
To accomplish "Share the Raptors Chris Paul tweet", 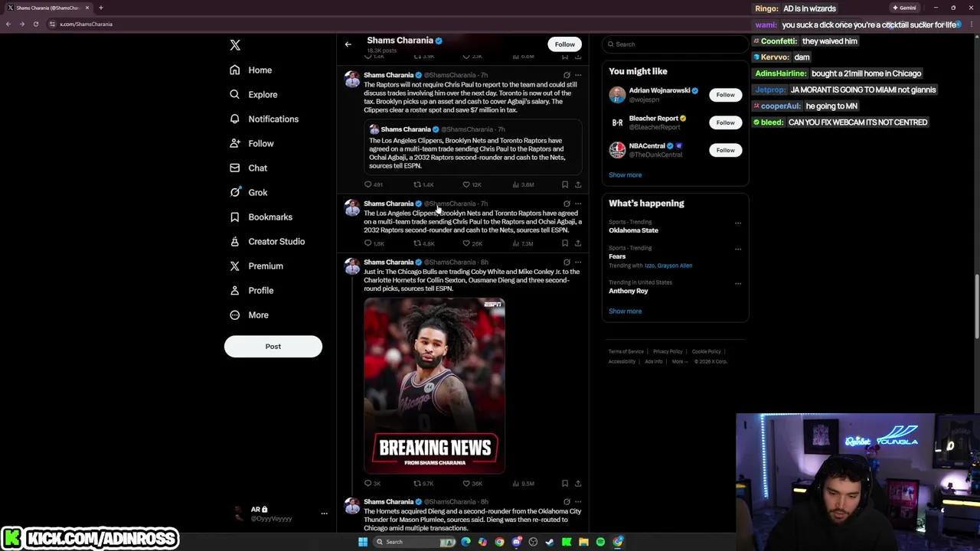I will pyautogui.click(x=578, y=184).
